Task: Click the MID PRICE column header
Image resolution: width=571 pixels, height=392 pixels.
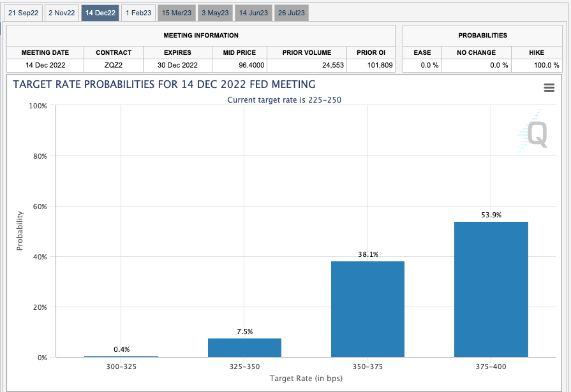Action: pos(239,52)
